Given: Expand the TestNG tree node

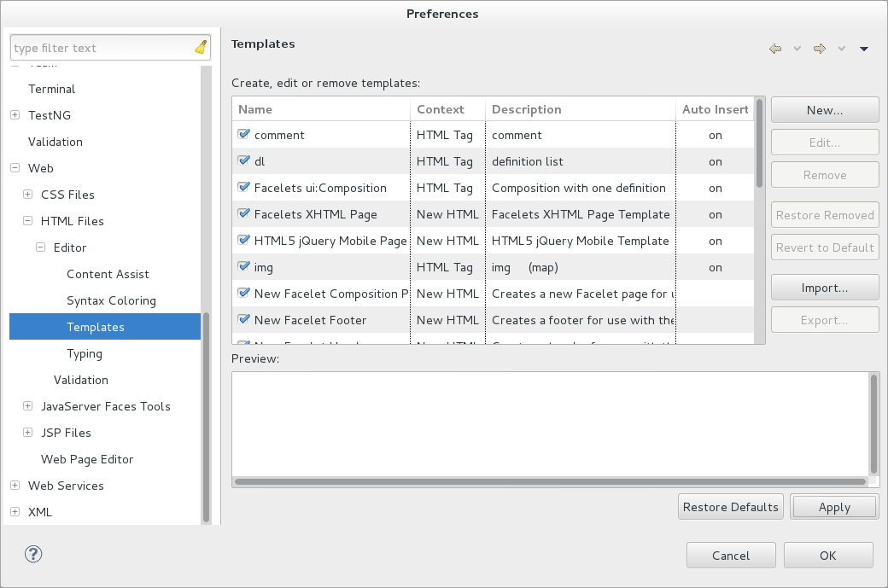Looking at the screenshot, I should 14,115.
